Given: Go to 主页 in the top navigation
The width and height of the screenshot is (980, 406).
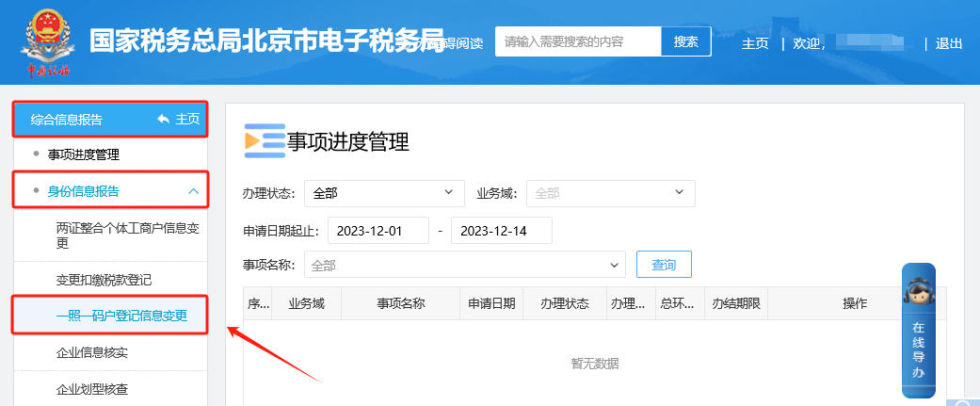Looking at the screenshot, I should (x=755, y=43).
